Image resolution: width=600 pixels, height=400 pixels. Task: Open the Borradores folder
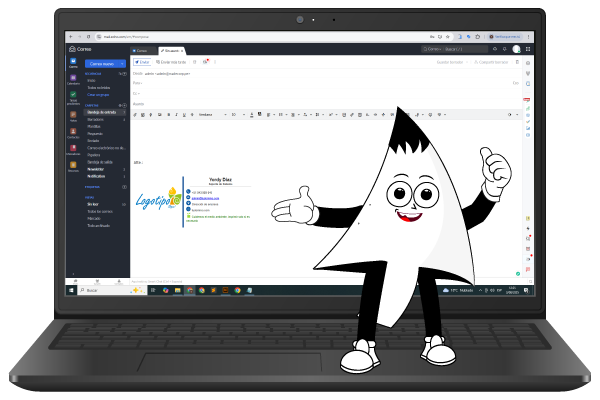[x=96, y=119]
